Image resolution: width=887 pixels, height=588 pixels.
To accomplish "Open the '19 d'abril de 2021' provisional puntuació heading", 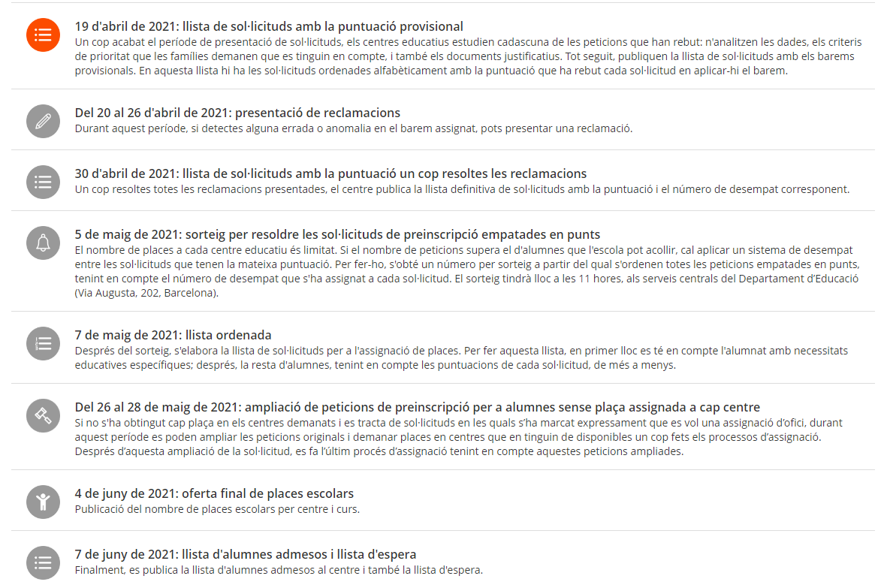I will pos(269,27).
